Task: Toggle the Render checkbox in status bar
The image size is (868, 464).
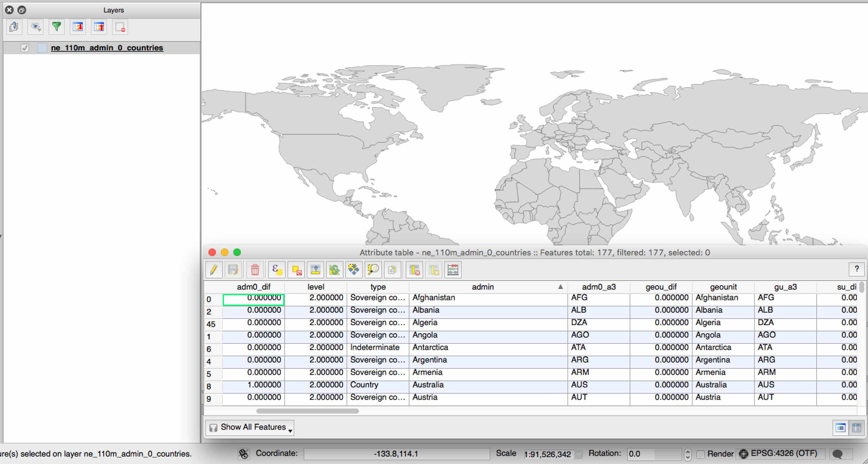Action: [x=700, y=454]
